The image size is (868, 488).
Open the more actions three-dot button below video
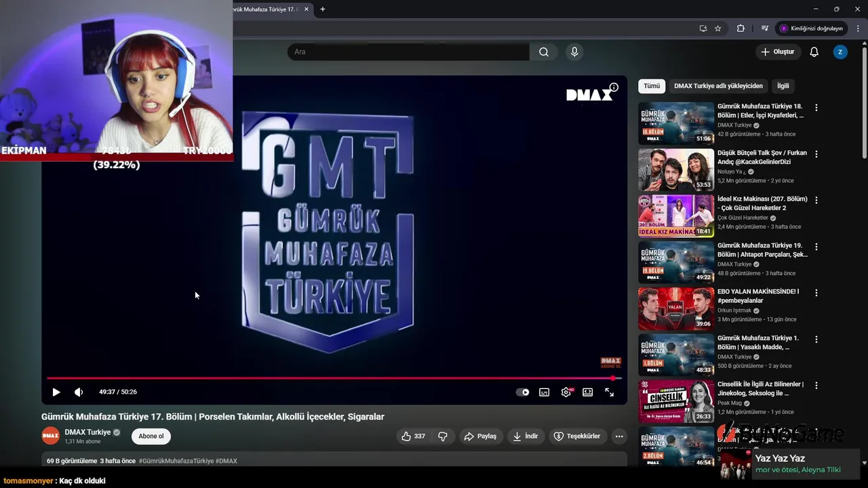619,436
